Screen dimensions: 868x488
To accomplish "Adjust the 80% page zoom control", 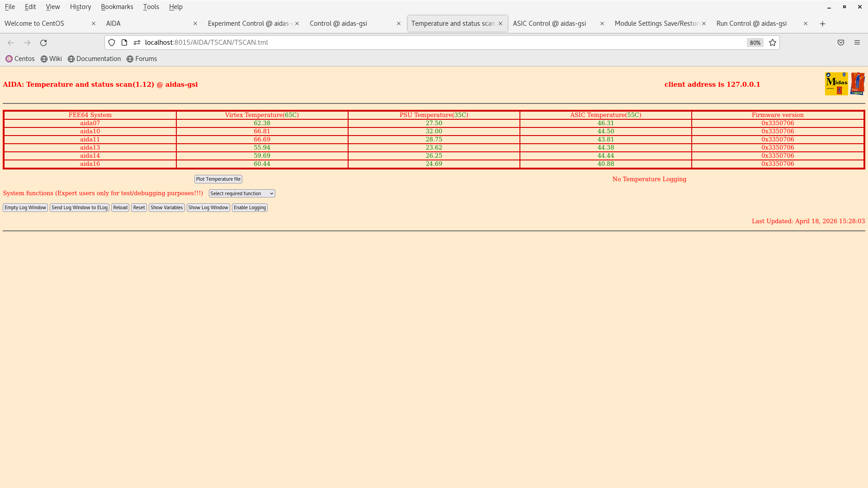I will click(x=755, y=42).
